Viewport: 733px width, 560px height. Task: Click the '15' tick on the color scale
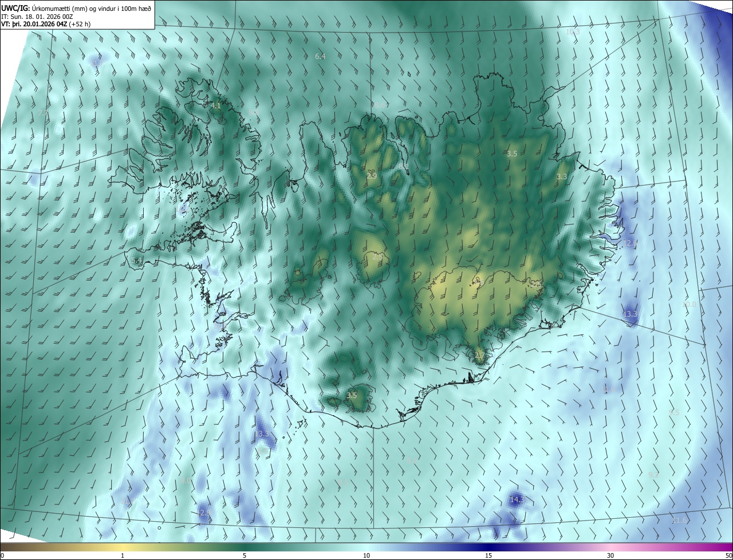[488, 555]
